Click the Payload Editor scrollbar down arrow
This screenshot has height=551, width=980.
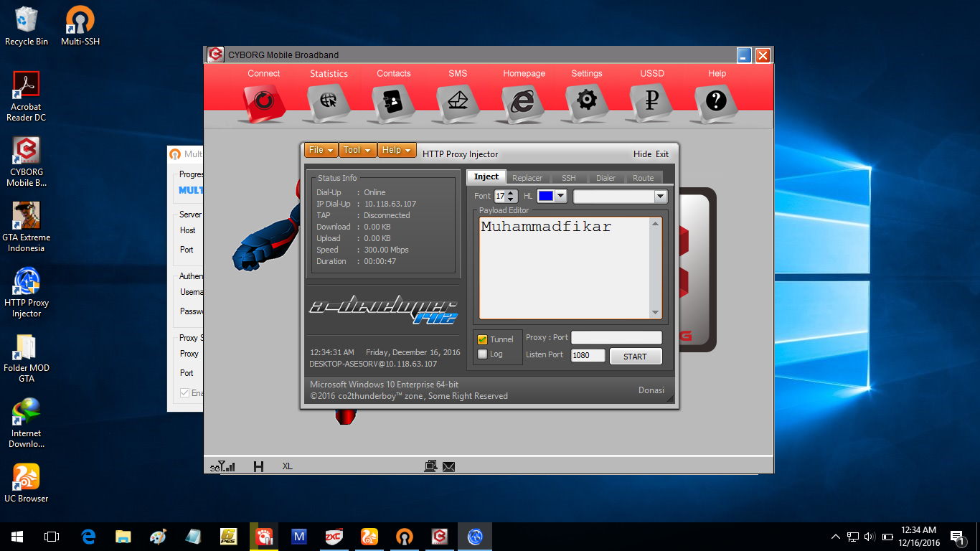click(655, 313)
